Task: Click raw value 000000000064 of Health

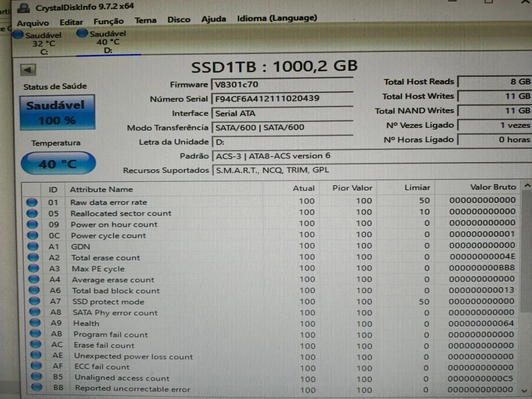Action: [481, 323]
